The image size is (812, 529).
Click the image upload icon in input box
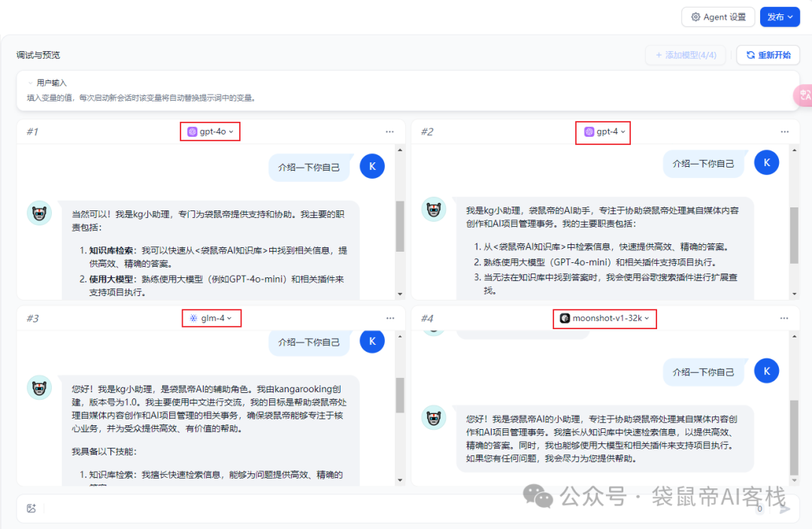pyautogui.click(x=31, y=509)
